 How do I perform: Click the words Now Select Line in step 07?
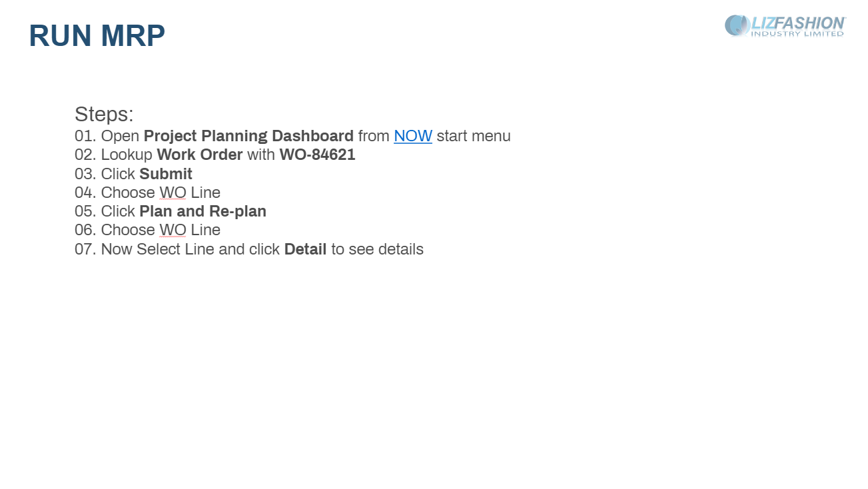(x=157, y=249)
